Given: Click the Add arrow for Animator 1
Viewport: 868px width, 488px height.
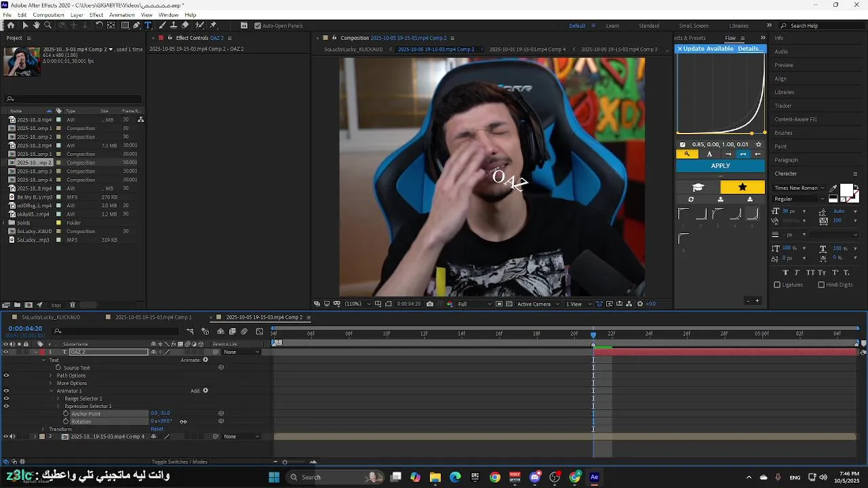Looking at the screenshot, I should click(x=205, y=390).
